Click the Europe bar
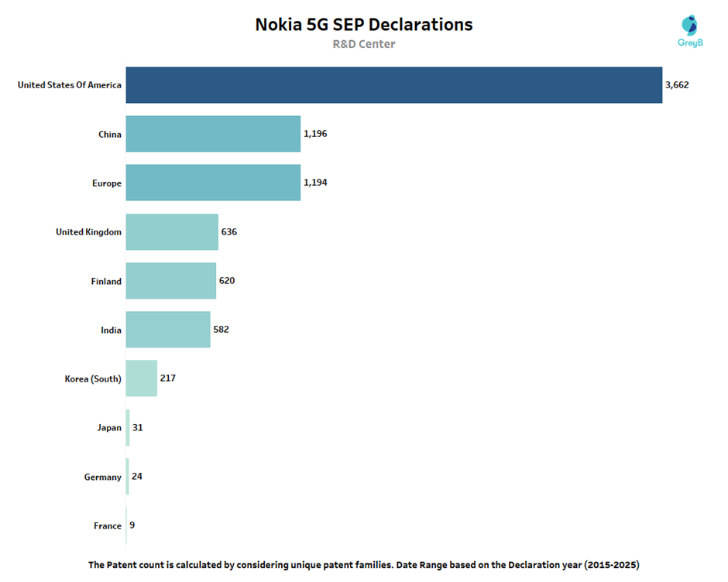The width and height of the screenshot is (728, 582). 213,183
